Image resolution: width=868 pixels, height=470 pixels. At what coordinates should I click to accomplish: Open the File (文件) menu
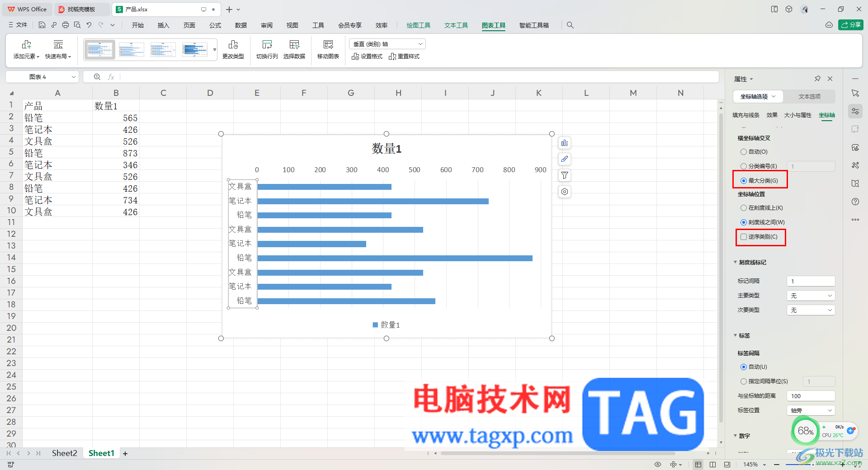pyautogui.click(x=18, y=25)
